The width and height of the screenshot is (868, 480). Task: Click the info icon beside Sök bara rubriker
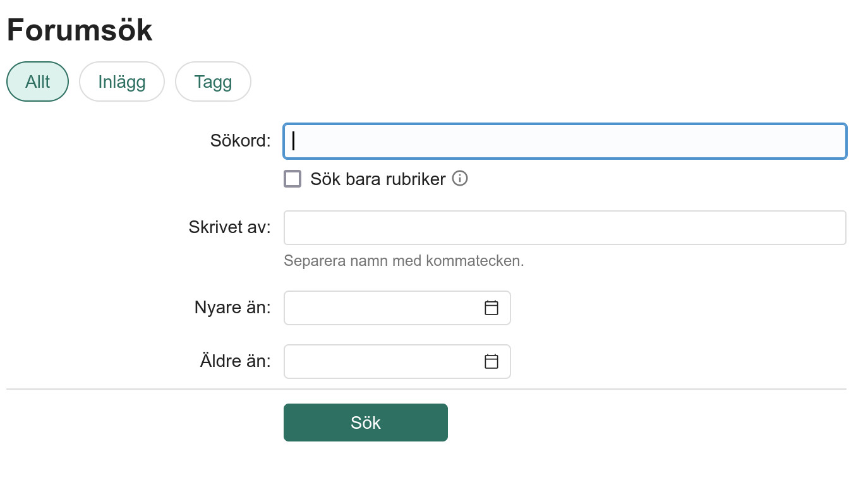click(x=460, y=179)
